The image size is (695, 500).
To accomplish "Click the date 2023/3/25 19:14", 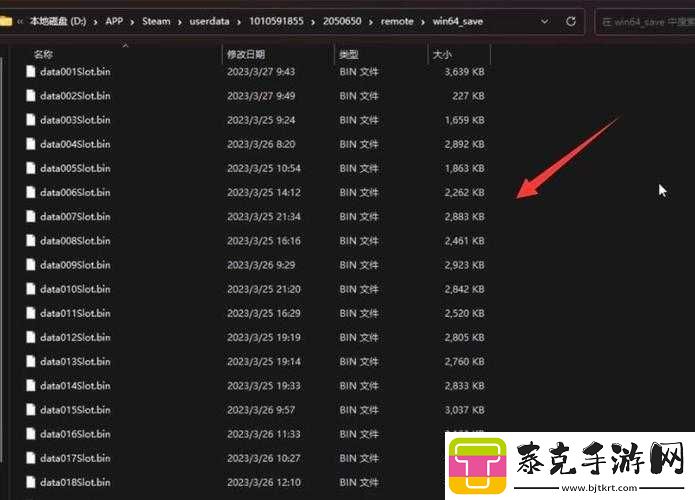I will 264,361.
